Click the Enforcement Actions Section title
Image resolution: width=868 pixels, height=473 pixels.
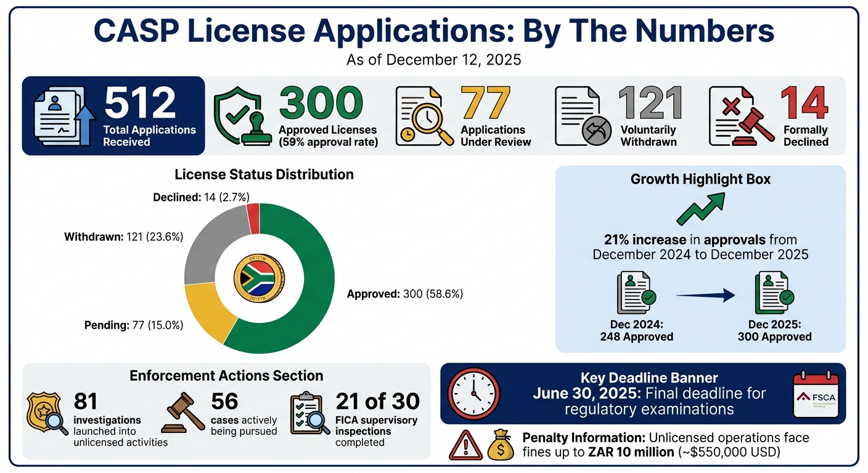pyautogui.click(x=226, y=376)
